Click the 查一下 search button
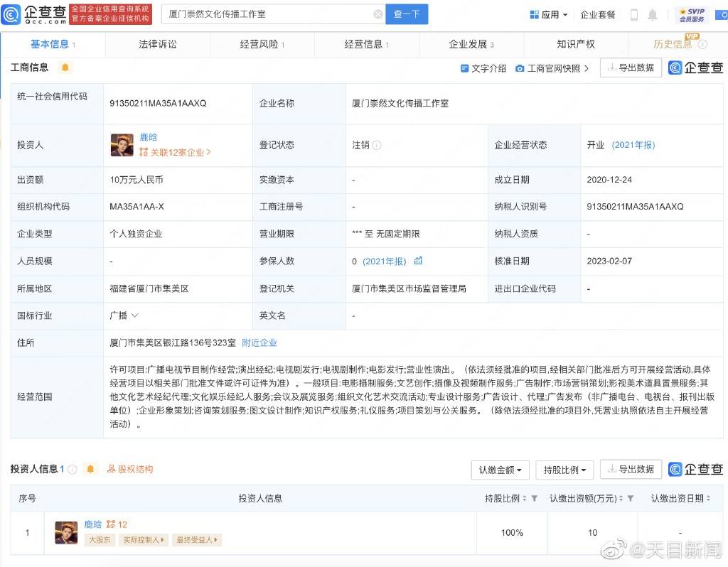 407,14
